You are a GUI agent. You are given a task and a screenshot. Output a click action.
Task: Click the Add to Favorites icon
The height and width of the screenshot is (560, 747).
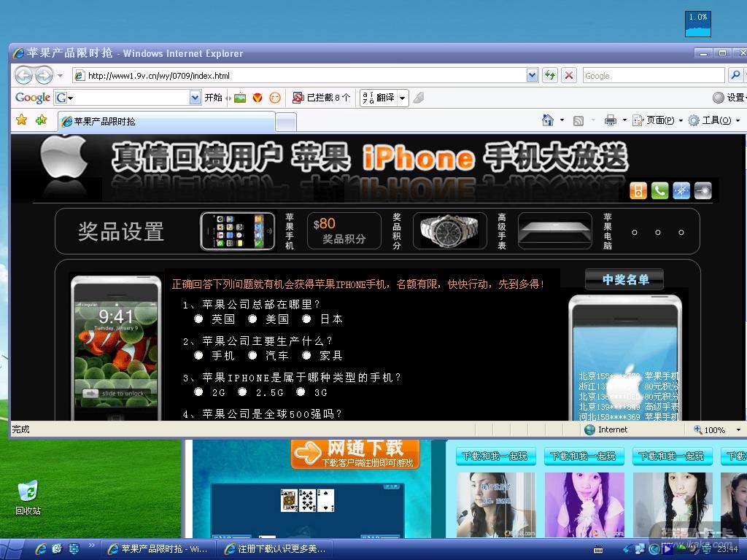[x=41, y=120]
